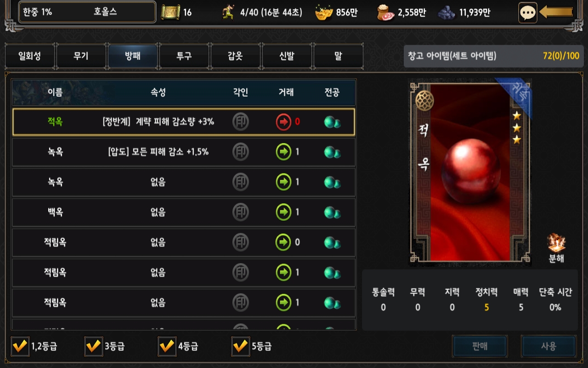Uncheck the 1,2등급 grade filter
Image resolution: width=588 pixels, height=368 pixels.
(x=20, y=346)
